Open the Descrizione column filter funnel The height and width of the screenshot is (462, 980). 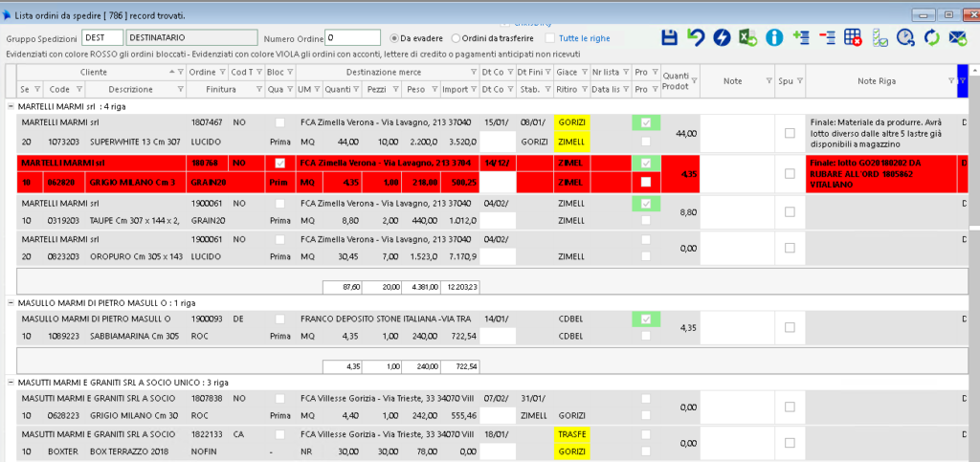pyautogui.click(x=181, y=90)
